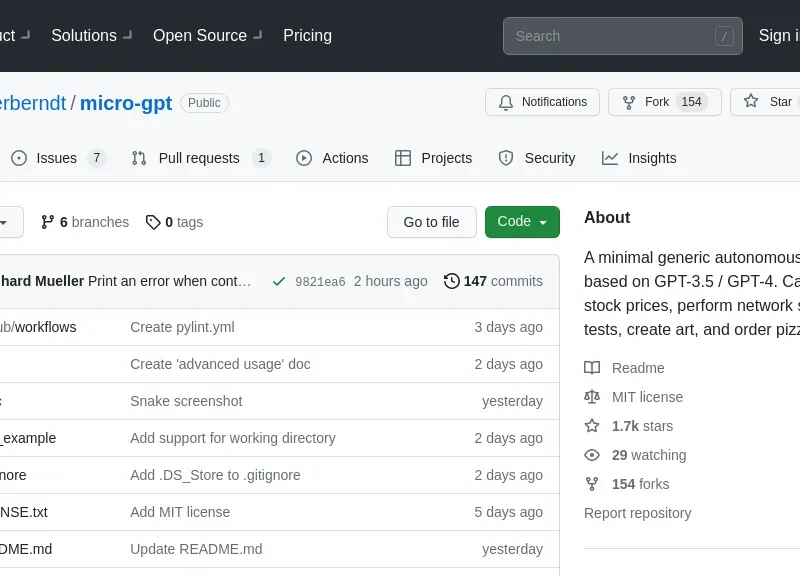The height and width of the screenshot is (576, 800).
Task: Click the green commit status checkmark
Action: point(279,281)
